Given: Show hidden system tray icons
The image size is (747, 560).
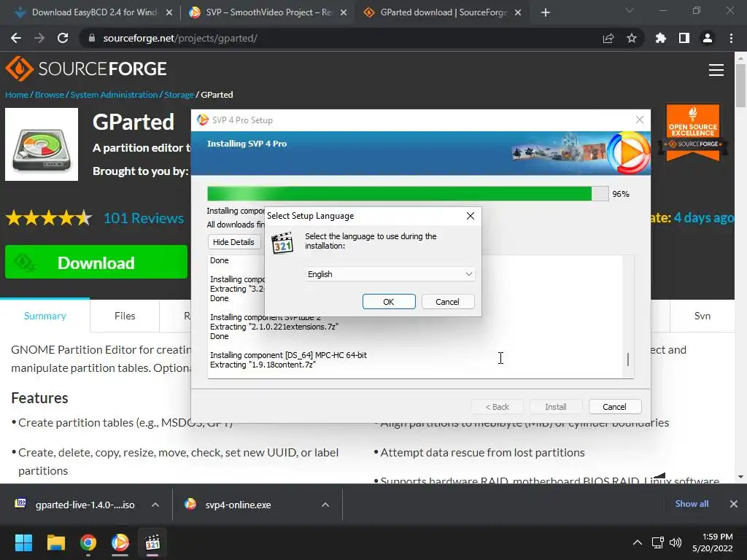Looking at the screenshot, I should (637, 542).
